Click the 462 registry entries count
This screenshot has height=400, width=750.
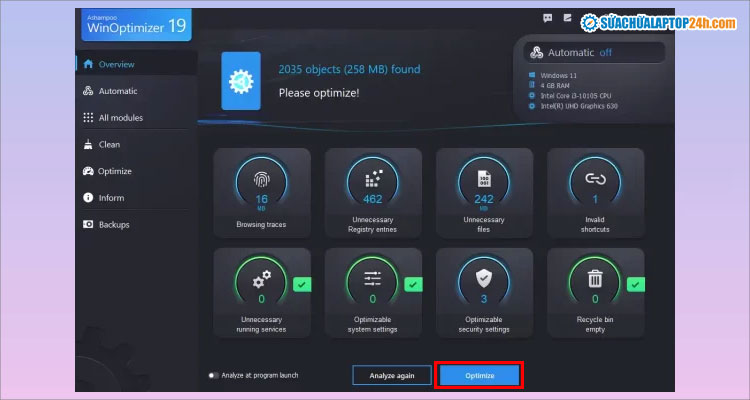coord(373,199)
